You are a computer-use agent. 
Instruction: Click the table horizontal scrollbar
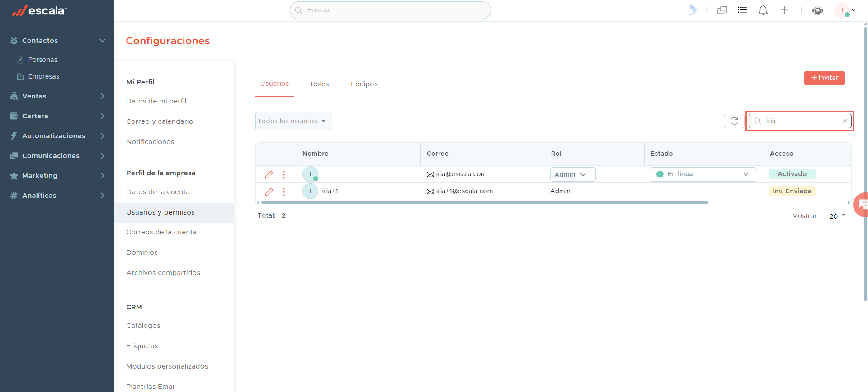[484, 202]
